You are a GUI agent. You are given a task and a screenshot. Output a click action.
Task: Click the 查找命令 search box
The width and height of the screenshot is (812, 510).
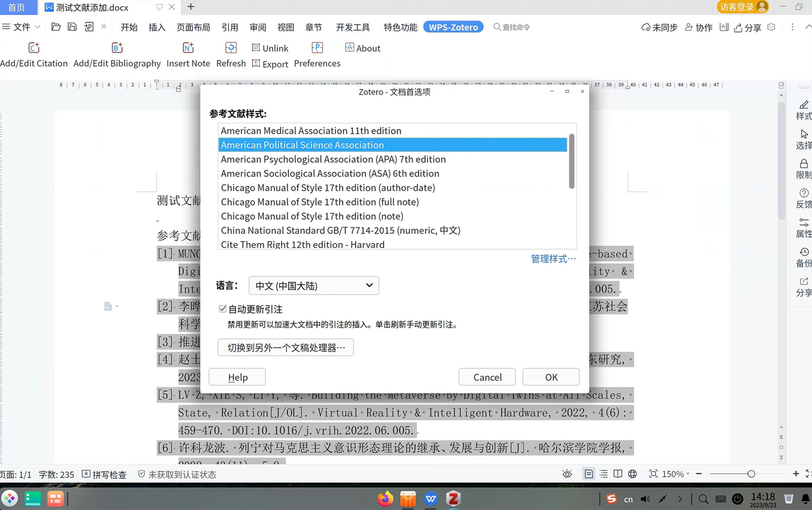click(512, 27)
